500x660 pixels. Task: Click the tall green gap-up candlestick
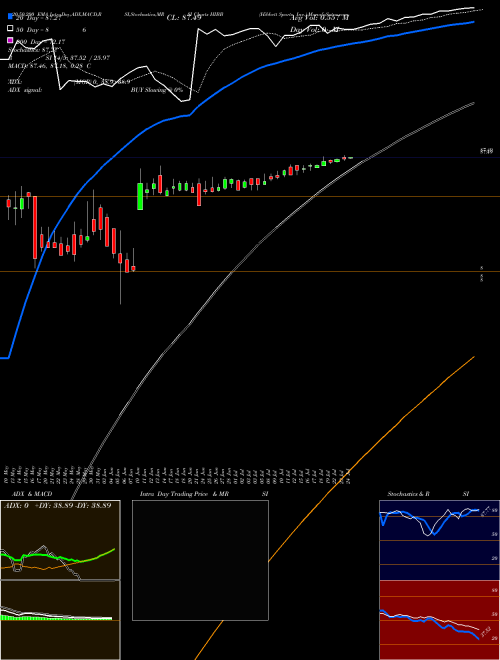point(140,196)
